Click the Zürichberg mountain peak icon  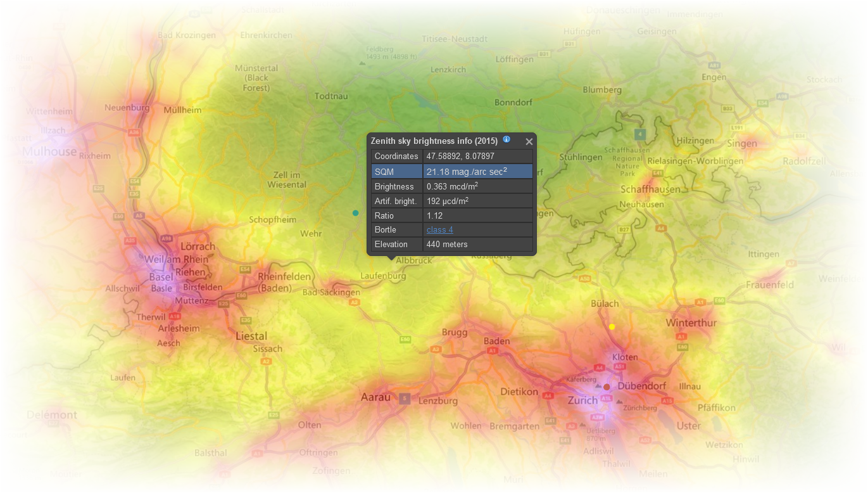619,402
